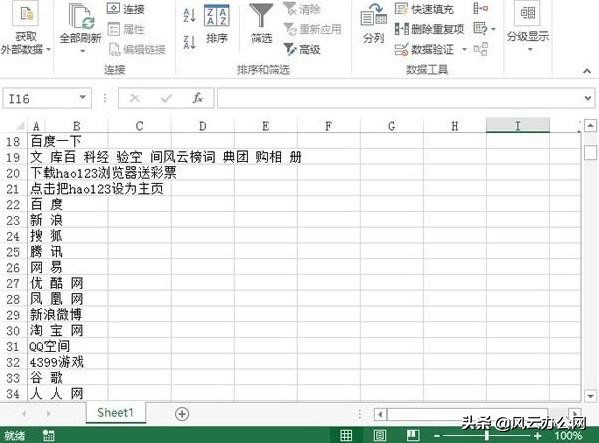This screenshot has height=443, width=599.
Task: Click in the formula bar input
Action: (x=400, y=99)
